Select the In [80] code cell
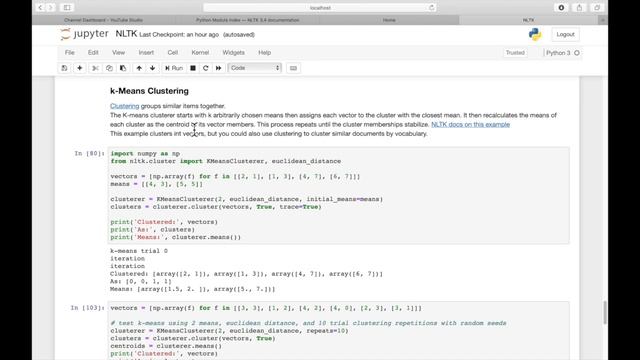This screenshot has width=640, height=360. click(338, 195)
